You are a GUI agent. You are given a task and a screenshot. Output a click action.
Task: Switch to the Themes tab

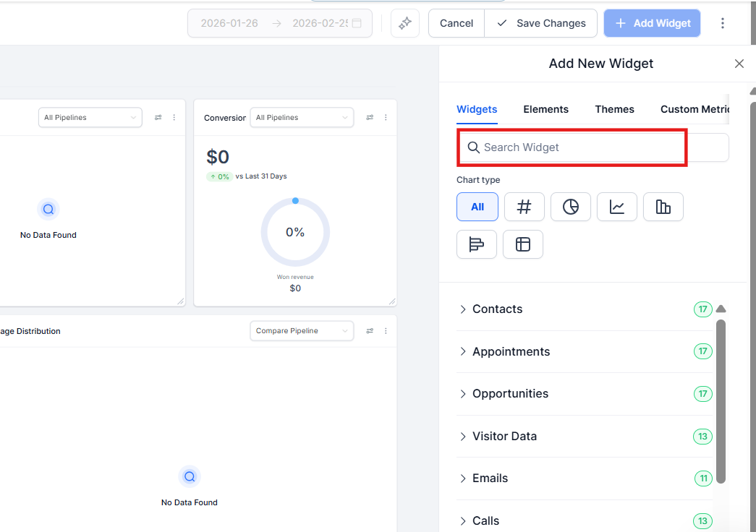[614, 109]
